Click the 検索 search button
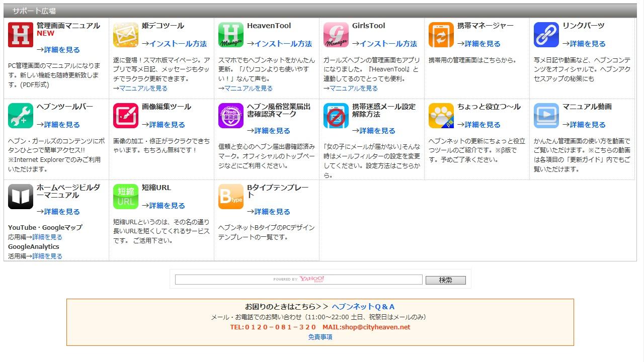Screen dimensions: 644x362 [446, 280]
